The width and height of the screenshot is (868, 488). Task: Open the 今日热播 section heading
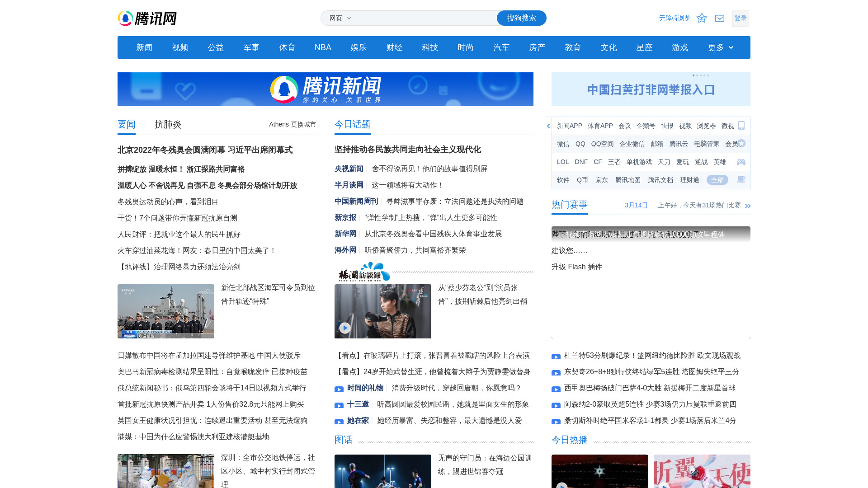point(570,440)
